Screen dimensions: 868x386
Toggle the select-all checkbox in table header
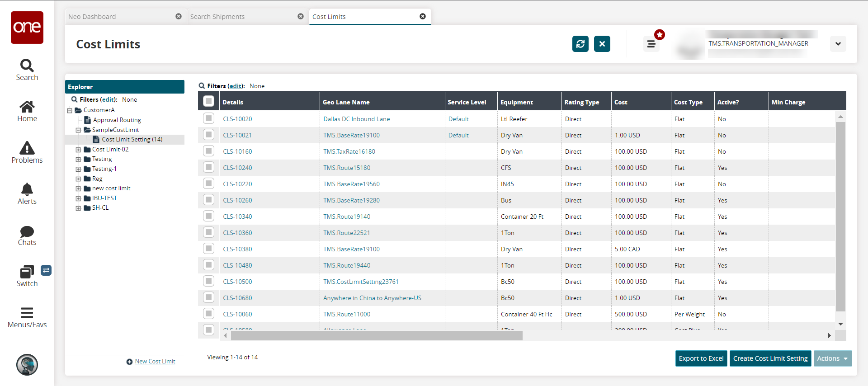(x=208, y=101)
